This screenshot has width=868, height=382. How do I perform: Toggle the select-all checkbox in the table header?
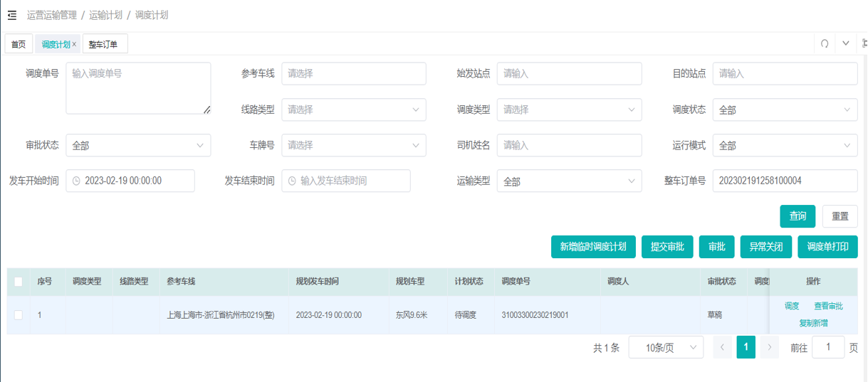click(19, 282)
